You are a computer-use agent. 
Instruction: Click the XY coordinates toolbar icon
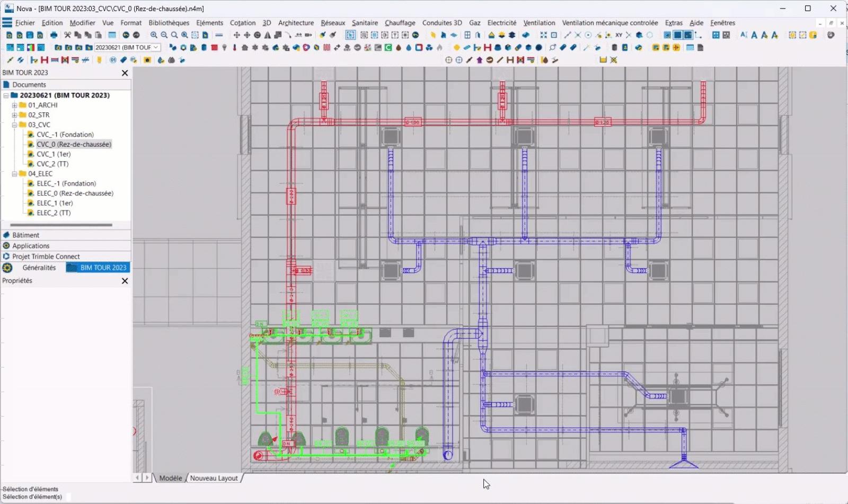[619, 35]
